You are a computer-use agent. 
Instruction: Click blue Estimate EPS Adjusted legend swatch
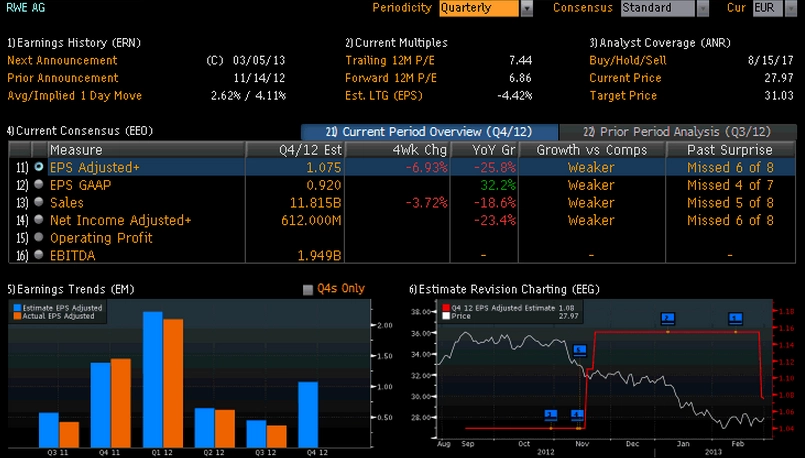click(x=17, y=308)
